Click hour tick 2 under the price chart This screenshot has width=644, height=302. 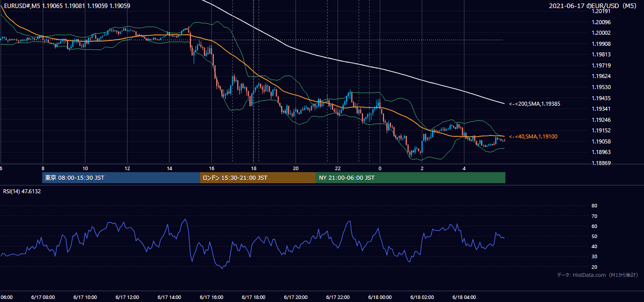point(422,168)
